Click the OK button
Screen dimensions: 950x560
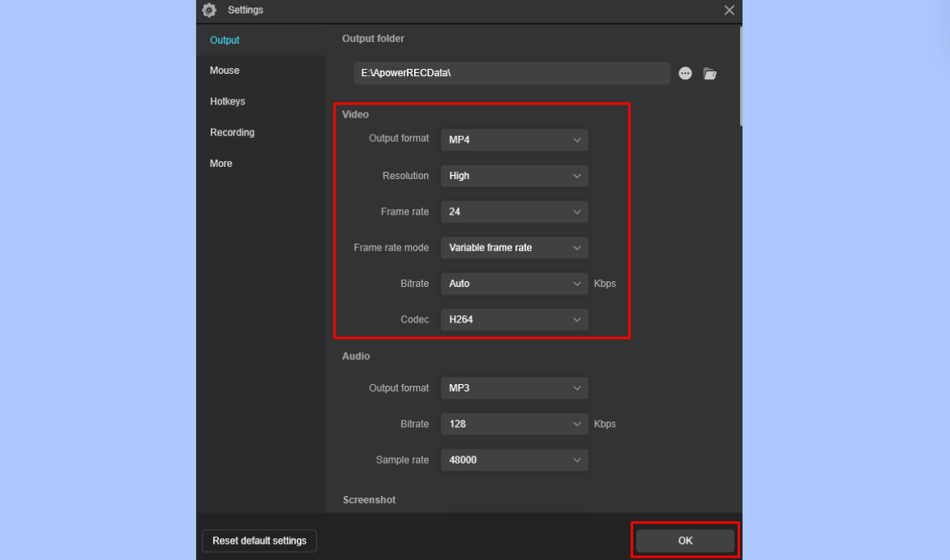(x=685, y=541)
